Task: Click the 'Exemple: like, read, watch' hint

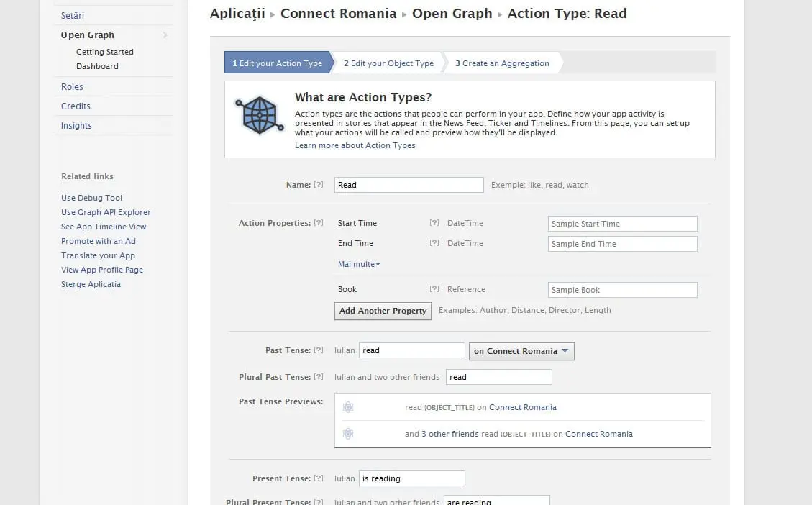Action: tap(539, 185)
